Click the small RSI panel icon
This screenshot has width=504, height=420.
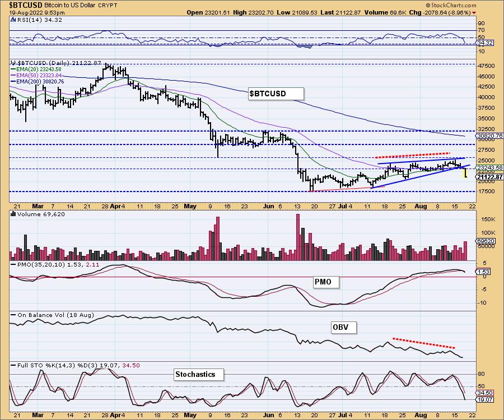point(13,20)
